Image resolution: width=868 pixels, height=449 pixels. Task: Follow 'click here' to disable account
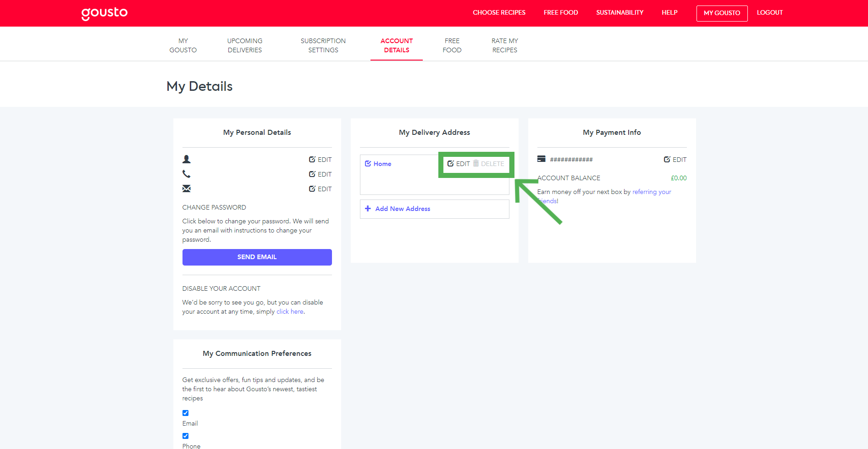point(290,311)
